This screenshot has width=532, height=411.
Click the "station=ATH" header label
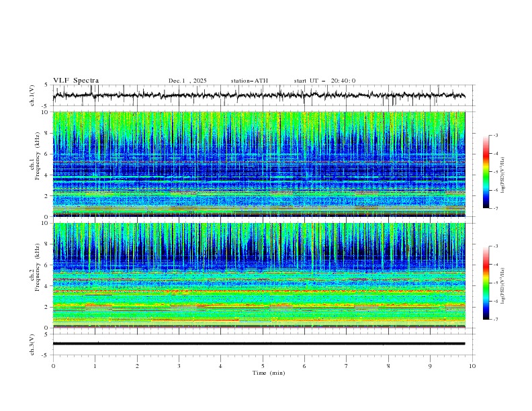[249, 81]
